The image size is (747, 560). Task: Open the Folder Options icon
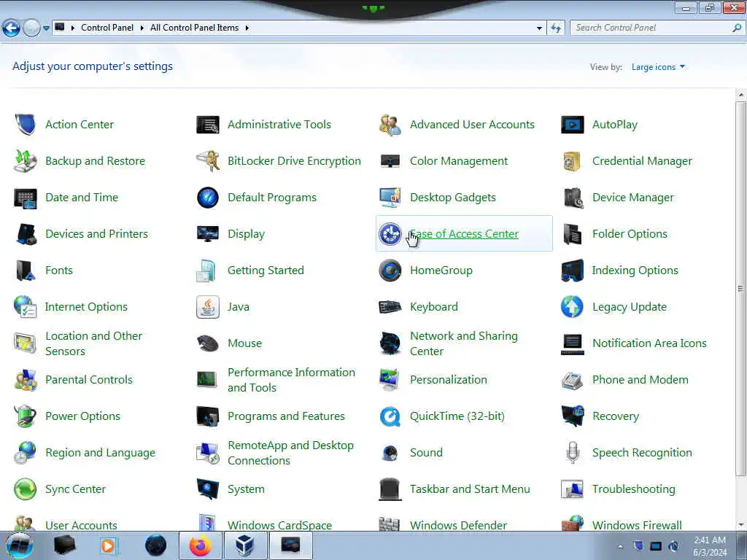click(x=572, y=234)
